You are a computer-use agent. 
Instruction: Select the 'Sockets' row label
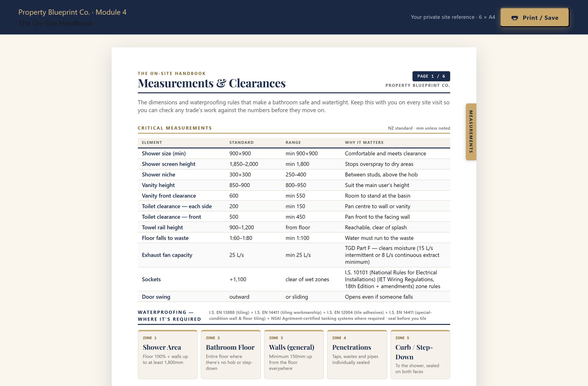[x=151, y=279]
